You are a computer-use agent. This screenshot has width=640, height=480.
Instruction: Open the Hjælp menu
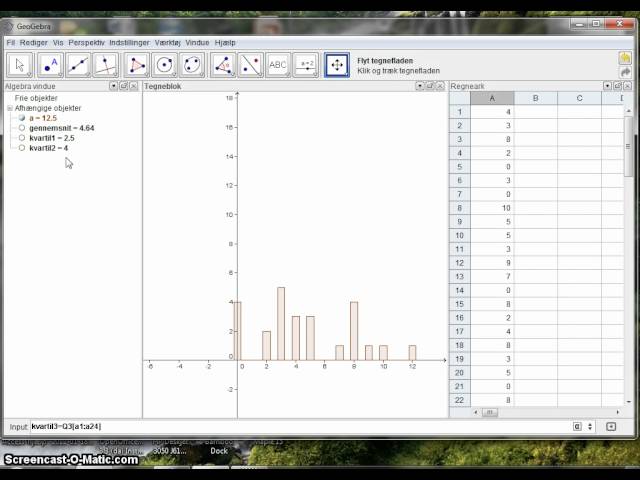(x=225, y=42)
